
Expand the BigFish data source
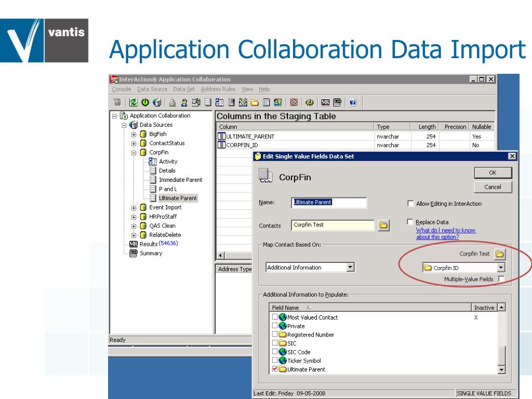click(x=134, y=135)
